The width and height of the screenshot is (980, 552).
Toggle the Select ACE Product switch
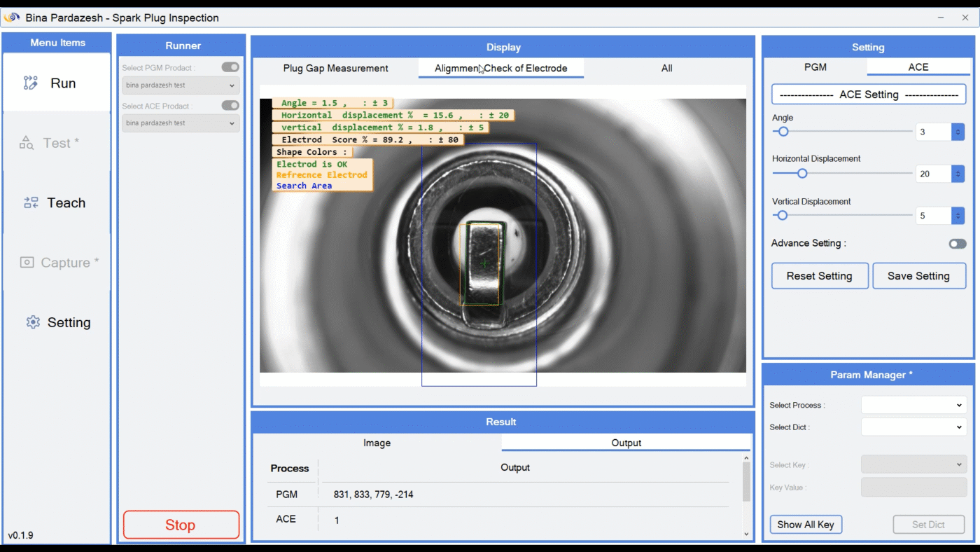tap(230, 105)
